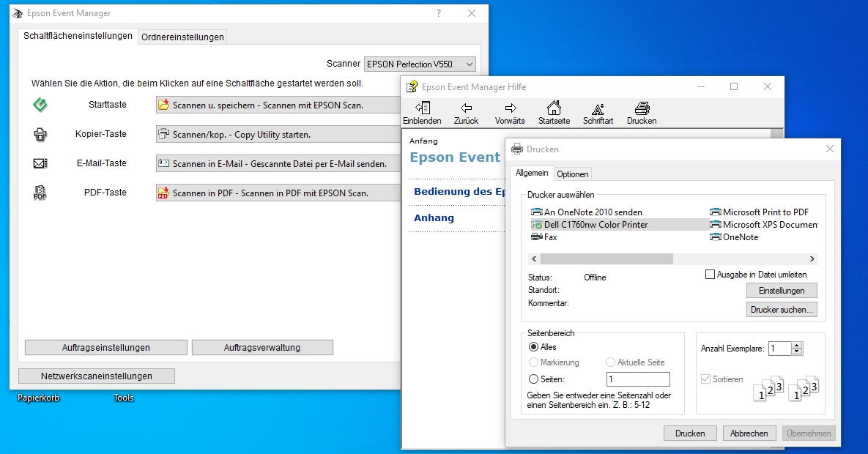The height and width of the screenshot is (454, 868).
Task: Click printer list horizontal scrollbar thumb
Action: point(607,258)
